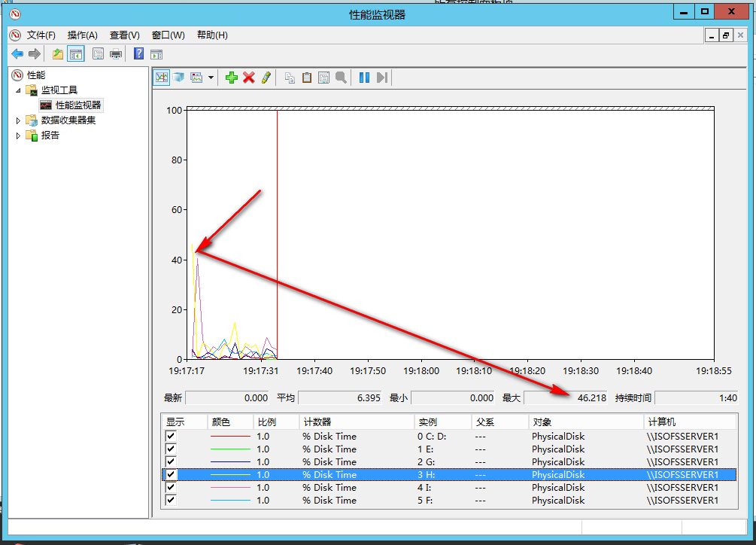Screen dimensions: 756x545
Task: Select the 性能 root tree node
Action: [35, 75]
